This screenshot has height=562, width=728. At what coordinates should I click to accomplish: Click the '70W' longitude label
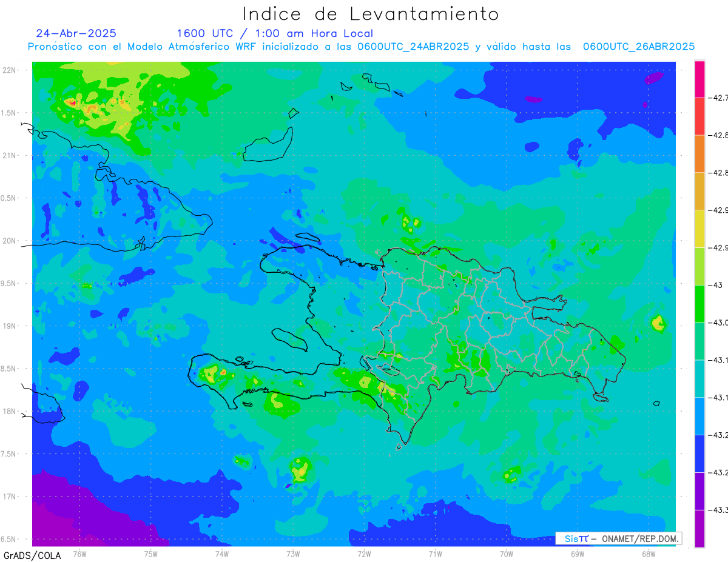pyautogui.click(x=507, y=554)
